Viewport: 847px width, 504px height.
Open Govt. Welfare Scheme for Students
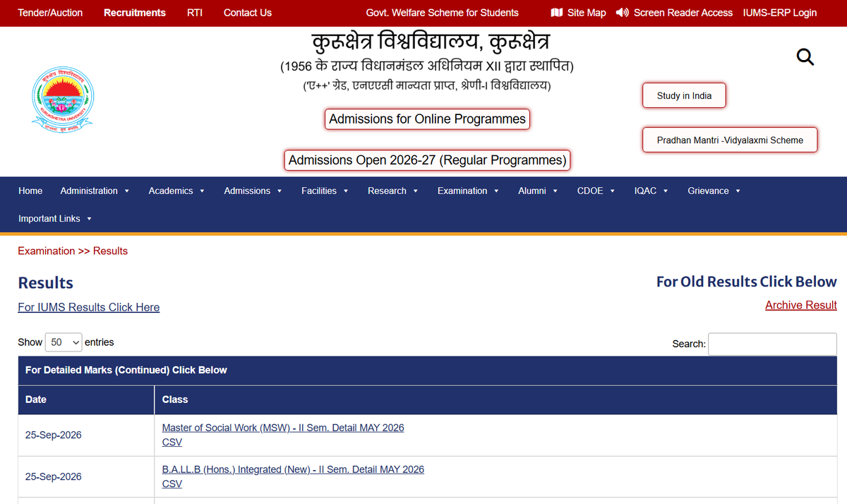[x=442, y=13]
